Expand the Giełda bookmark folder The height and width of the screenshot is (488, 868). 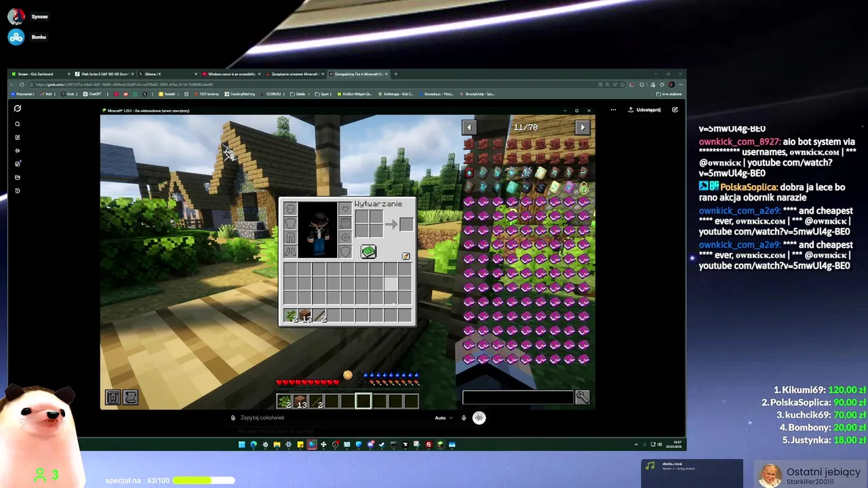[x=298, y=94]
